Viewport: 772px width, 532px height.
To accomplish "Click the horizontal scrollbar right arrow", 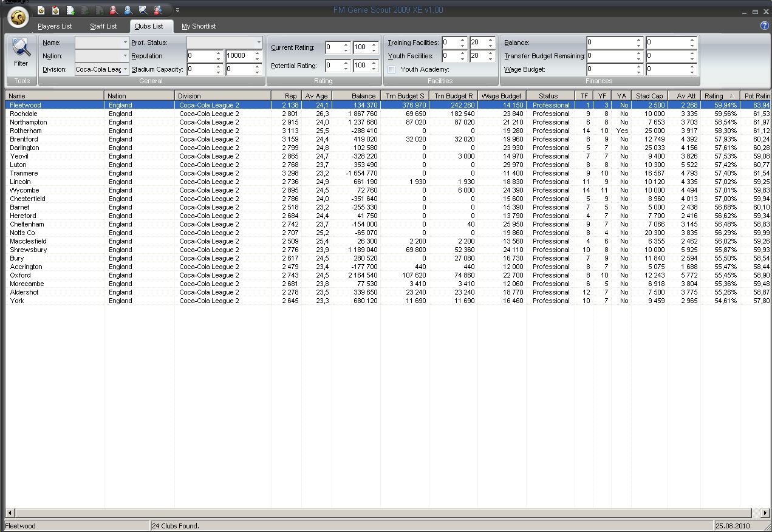I will pyautogui.click(x=765, y=513).
